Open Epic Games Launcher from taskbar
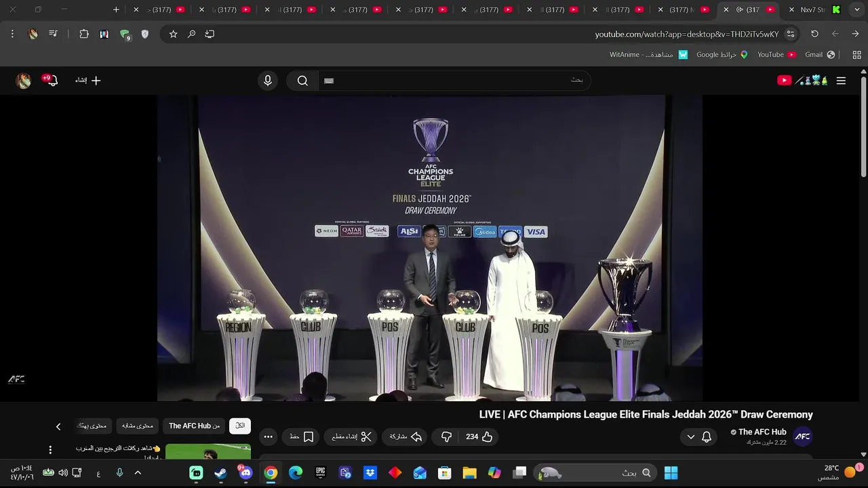This screenshot has width=868, height=488. pyautogui.click(x=321, y=472)
